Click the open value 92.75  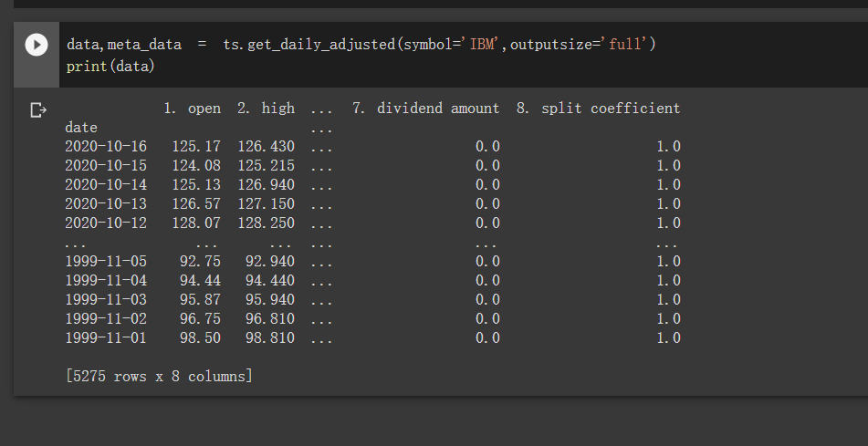[x=200, y=261]
